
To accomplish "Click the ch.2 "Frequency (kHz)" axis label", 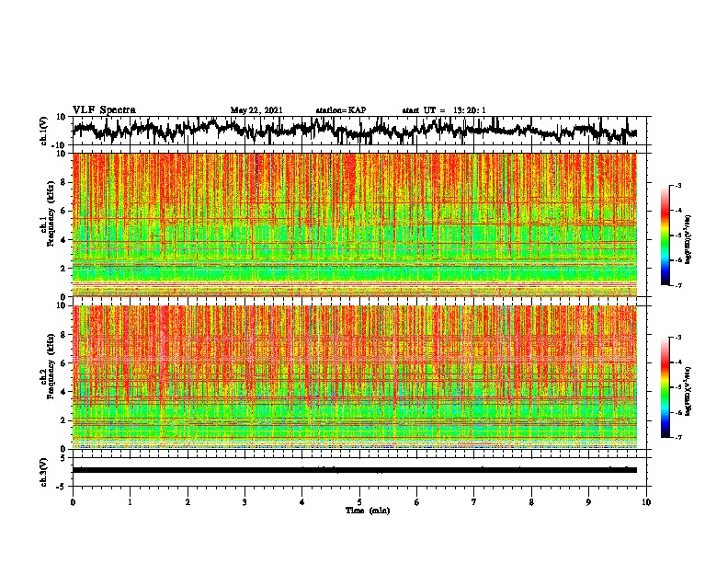I will 51,366.
